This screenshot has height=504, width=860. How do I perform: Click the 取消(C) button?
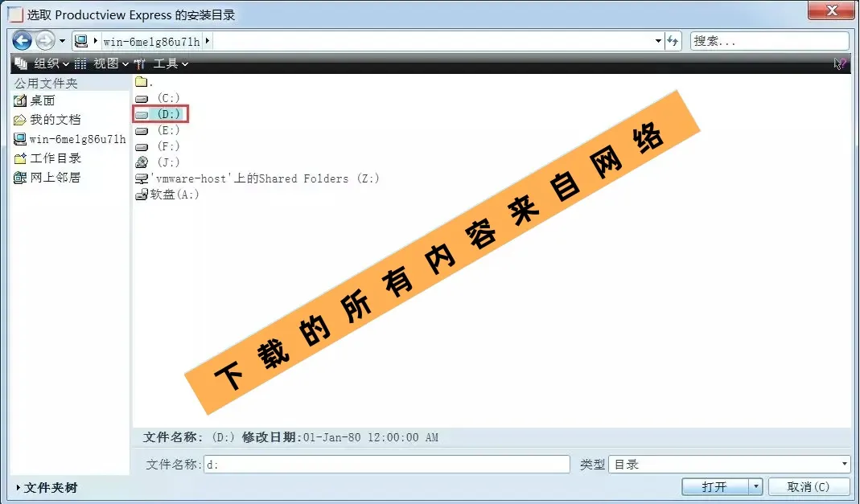[x=809, y=486]
